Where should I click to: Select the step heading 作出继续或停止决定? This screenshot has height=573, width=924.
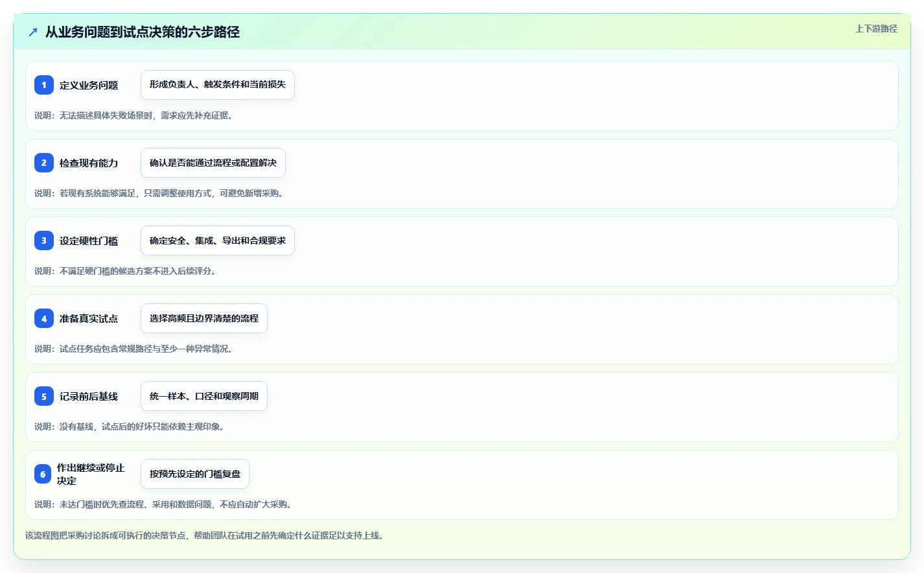click(x=91, y=474)
